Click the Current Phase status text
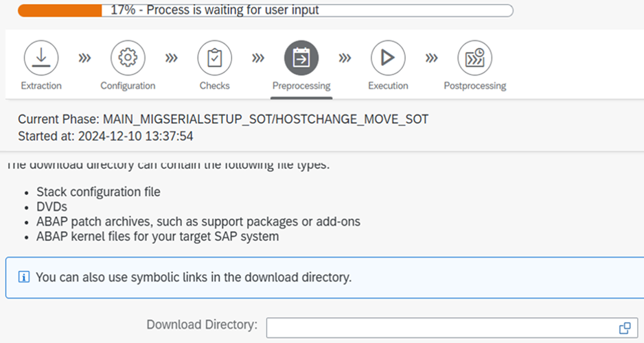The height and width of the screenshot is (343, 644). (223, 119)
